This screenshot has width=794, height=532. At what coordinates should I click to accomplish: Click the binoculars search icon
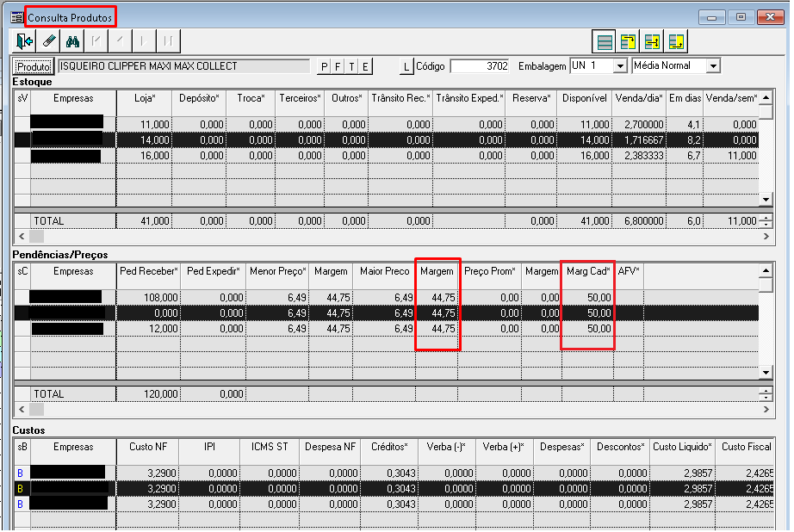[x=72, y=41]
